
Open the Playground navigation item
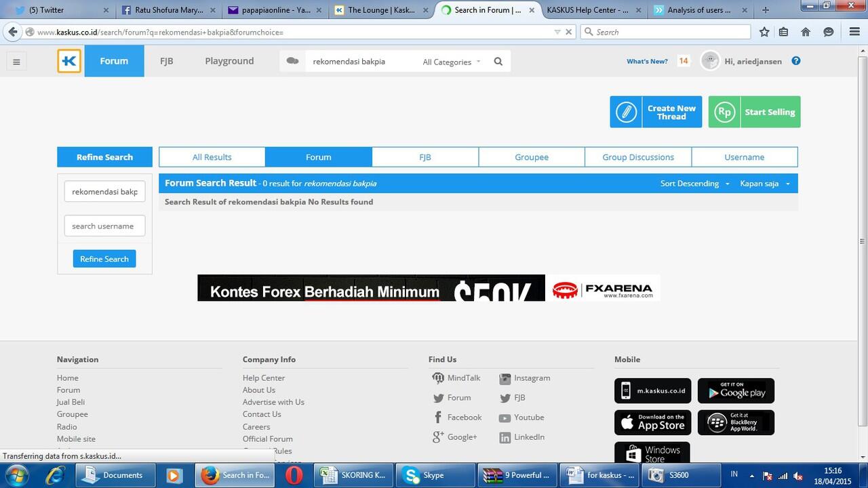point(229,61)
